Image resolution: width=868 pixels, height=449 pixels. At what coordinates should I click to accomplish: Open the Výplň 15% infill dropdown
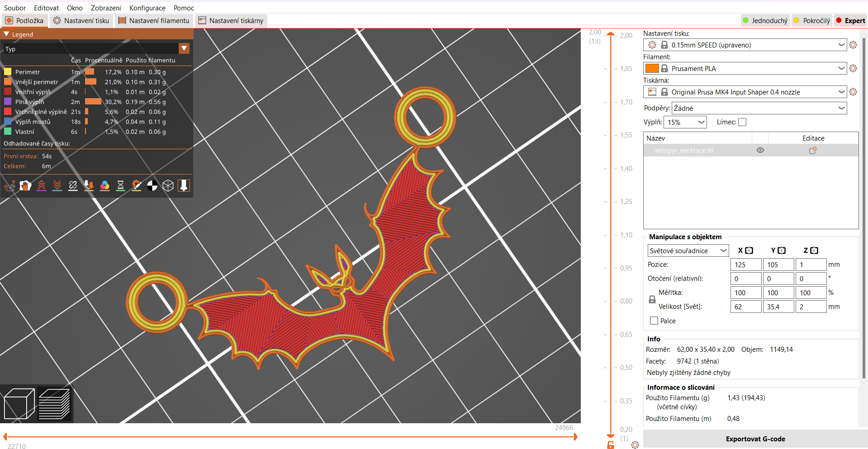685,122
